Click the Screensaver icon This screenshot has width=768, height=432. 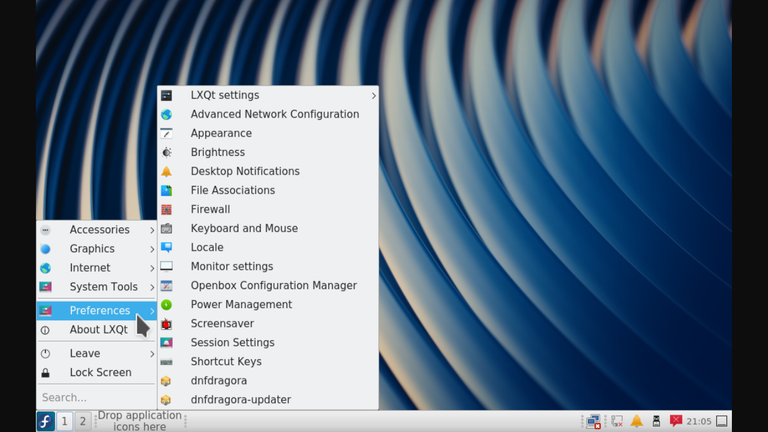click(167, 324)
